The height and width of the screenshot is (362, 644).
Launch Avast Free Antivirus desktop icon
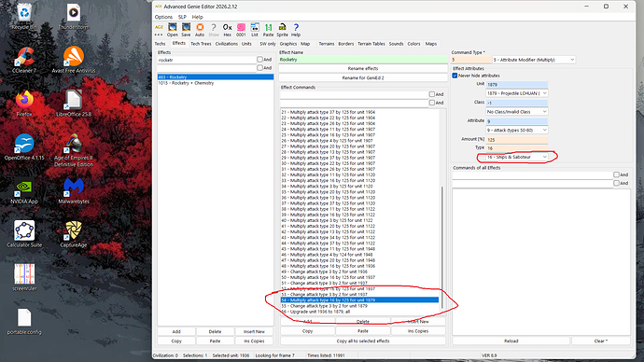[x=74, y=61]
